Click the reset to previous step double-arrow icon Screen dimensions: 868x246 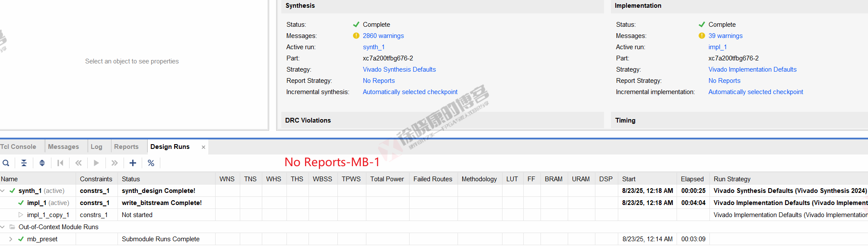(x=78, y=163)
